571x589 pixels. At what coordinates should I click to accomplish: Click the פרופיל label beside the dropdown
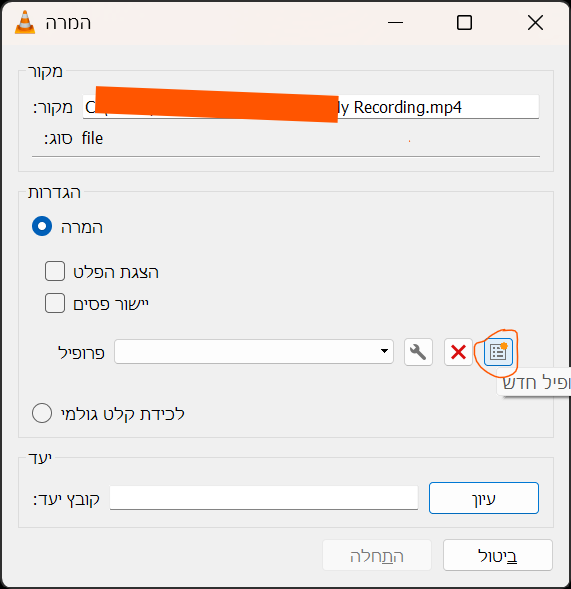[x=81, y=352]
